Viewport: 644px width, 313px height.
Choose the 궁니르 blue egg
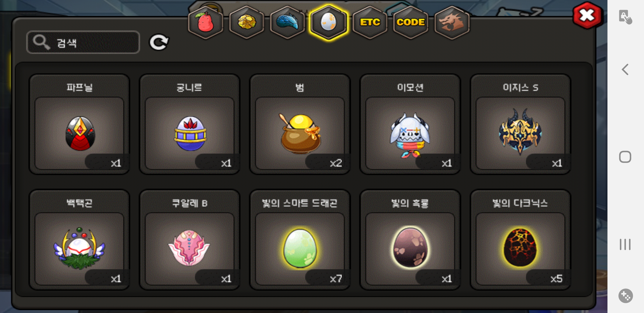coord(190,124)
